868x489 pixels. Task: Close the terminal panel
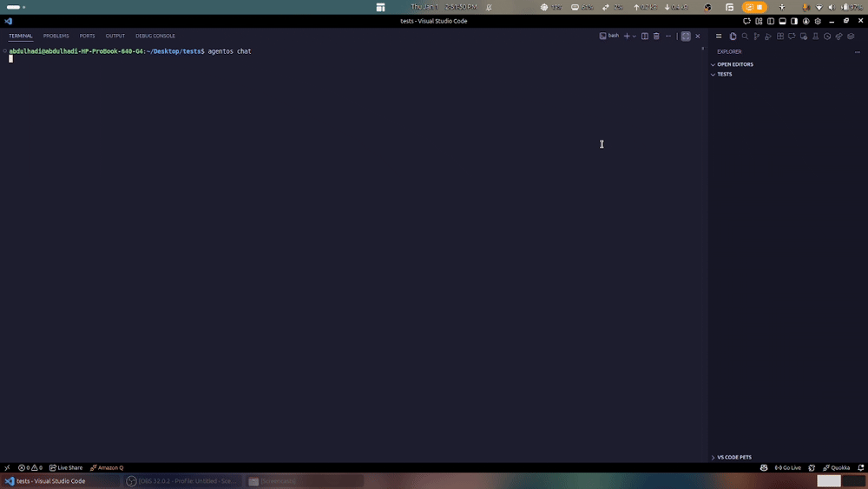698,36
